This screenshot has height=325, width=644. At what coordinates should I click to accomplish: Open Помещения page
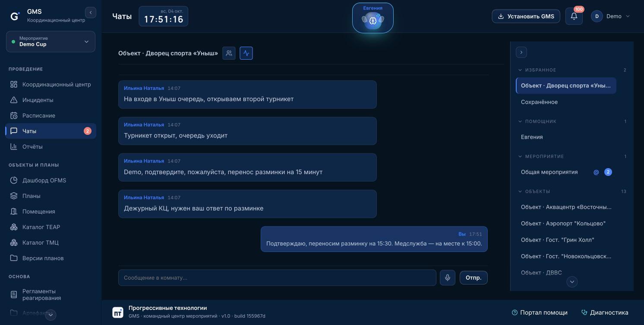pyautogui.click(x=51, y=211)
